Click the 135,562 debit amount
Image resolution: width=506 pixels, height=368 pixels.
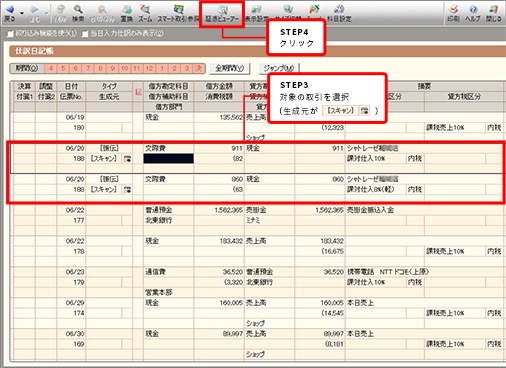point(231,117)
